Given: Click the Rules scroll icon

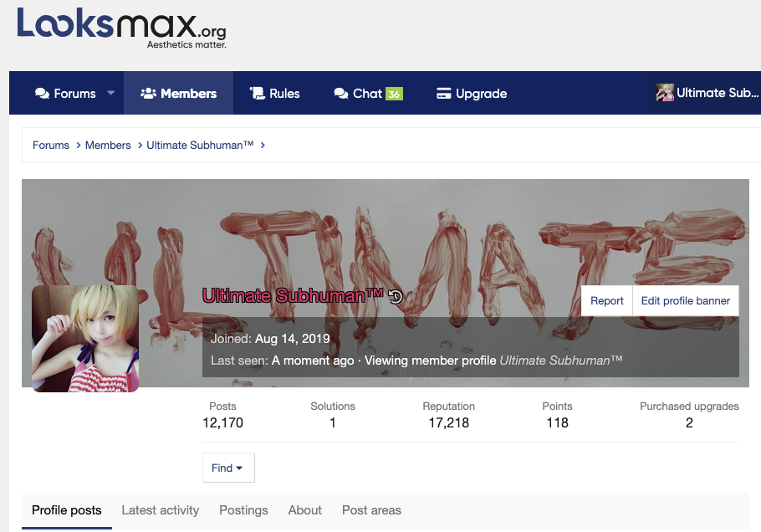Looking at the screenshot, I should click(258, 93).
